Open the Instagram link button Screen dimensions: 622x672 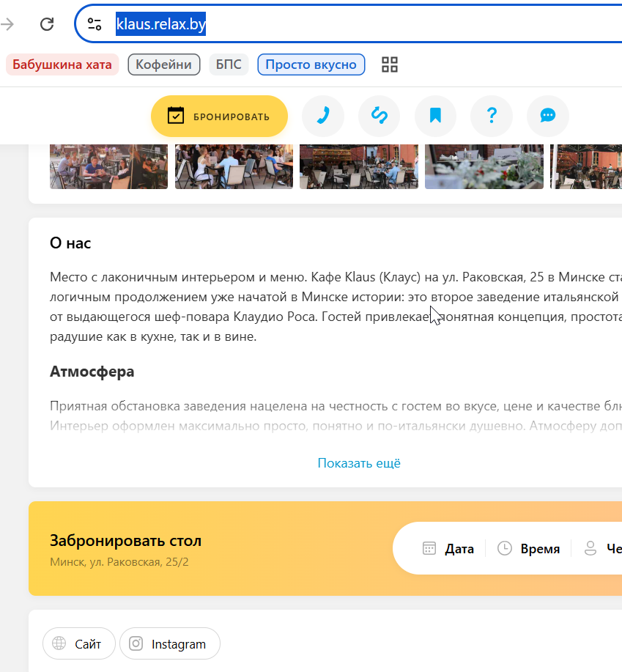tap(170, 643)
